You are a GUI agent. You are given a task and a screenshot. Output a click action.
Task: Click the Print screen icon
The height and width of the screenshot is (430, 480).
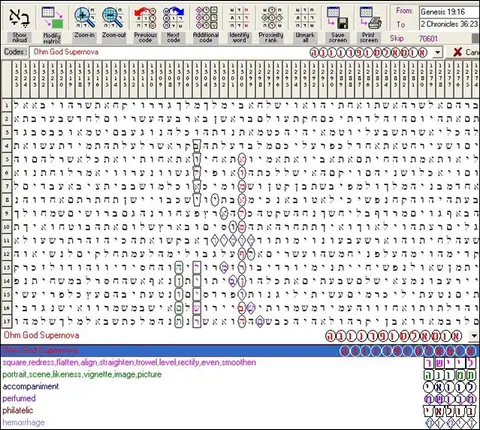pos(370,18)
